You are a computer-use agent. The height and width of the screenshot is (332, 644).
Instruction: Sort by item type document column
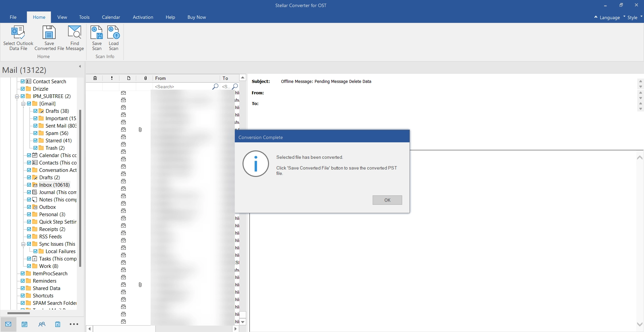(x=128, y=78)
